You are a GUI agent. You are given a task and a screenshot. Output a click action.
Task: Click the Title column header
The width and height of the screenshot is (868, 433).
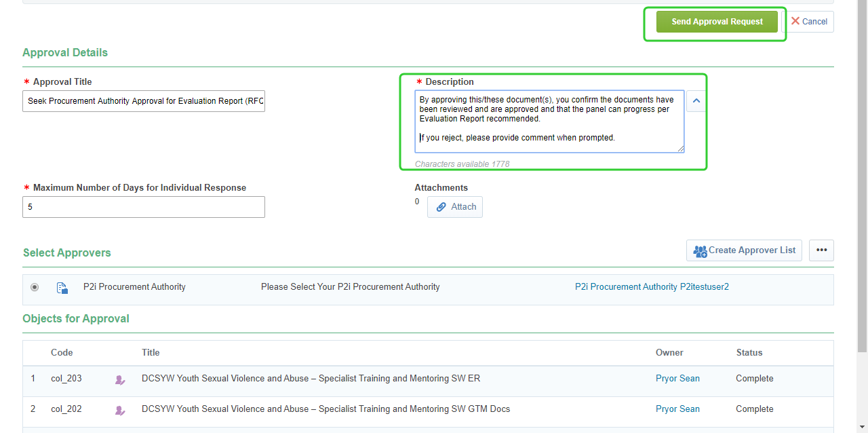(x=151, y=353)
